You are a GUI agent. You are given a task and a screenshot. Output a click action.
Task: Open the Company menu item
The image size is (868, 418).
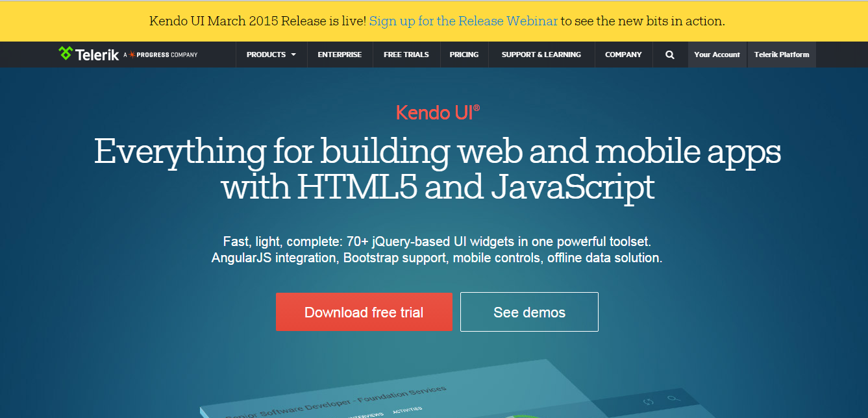623,55
